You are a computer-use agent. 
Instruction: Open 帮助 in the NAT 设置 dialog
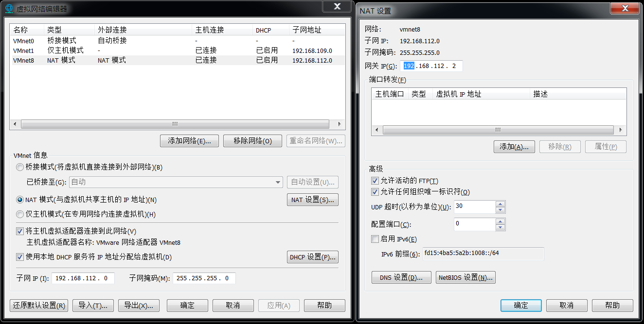(x=612, y=306)
